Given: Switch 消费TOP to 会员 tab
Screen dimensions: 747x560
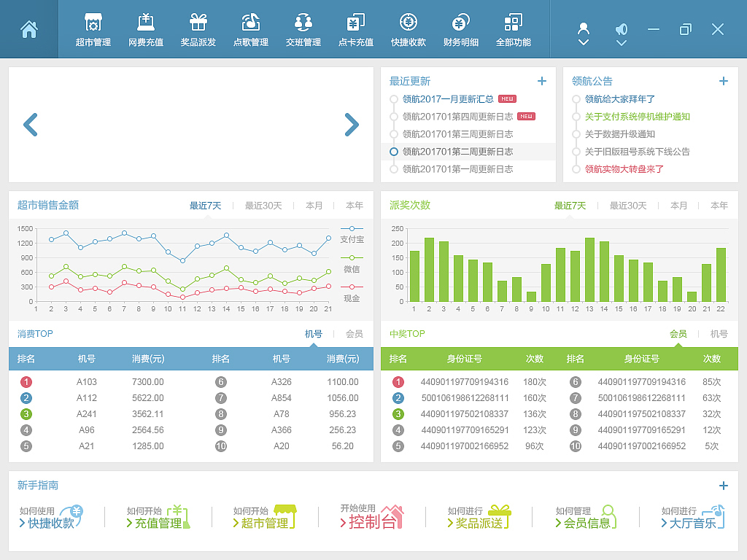Looking at the screenshot, I should coord(355,334).
